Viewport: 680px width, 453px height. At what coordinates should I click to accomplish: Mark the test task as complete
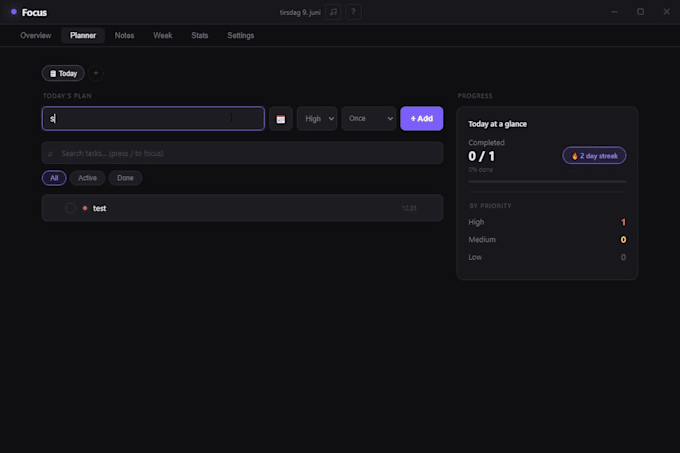coord(70,208)
